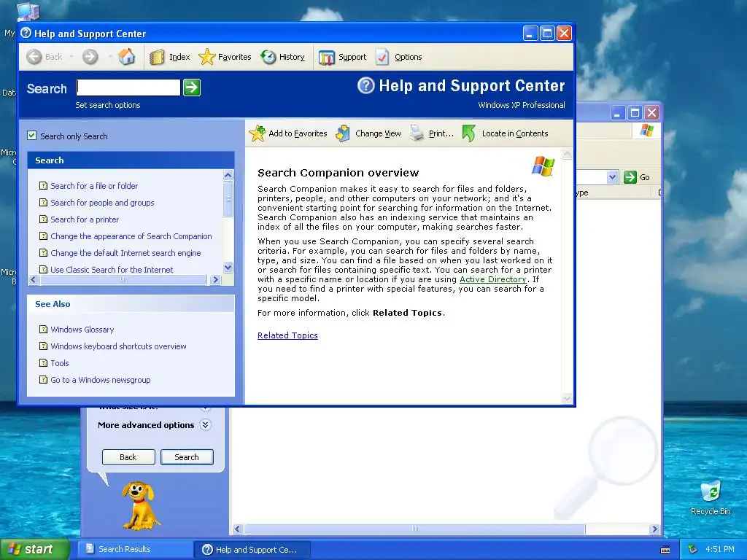Click the Print... label in topic toolbar

point(441,133)
